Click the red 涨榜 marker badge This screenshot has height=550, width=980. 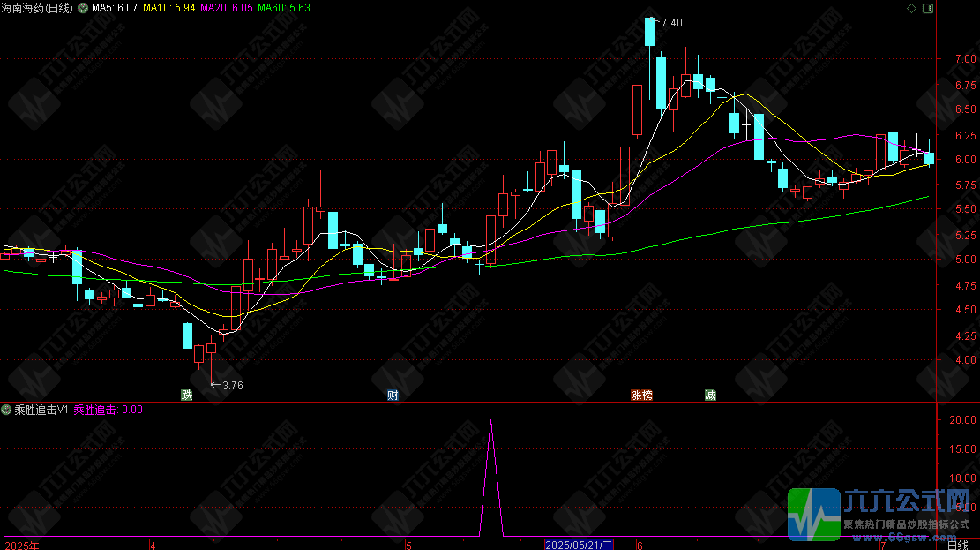[x=641, y=395]
